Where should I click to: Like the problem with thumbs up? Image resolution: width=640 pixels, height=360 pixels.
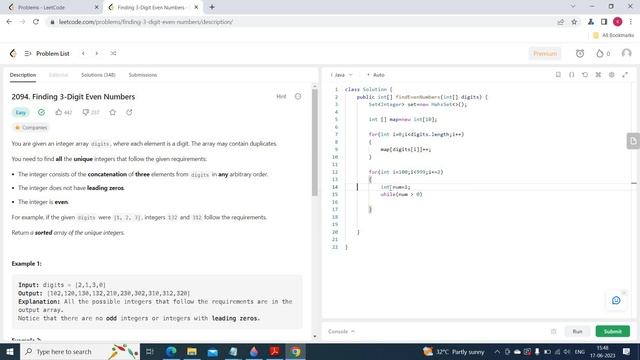58,112
